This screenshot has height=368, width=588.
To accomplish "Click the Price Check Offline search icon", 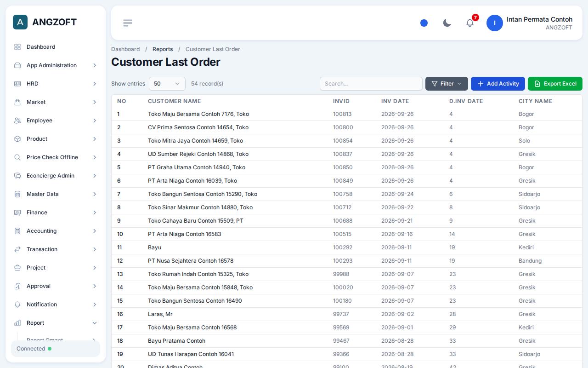I will coord(17,157).
